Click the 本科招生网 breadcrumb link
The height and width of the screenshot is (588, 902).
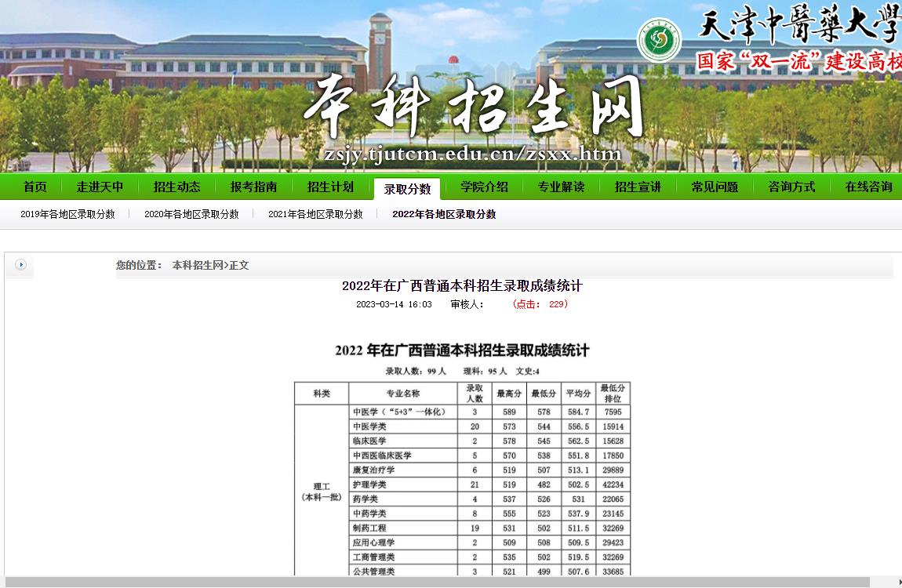tap(198, 266)
